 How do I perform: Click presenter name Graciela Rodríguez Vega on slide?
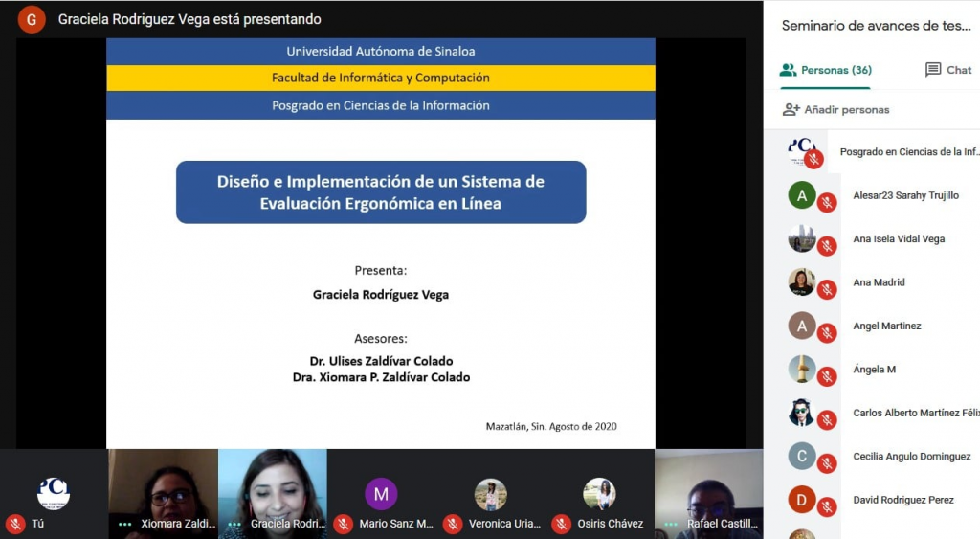(381, 295)
